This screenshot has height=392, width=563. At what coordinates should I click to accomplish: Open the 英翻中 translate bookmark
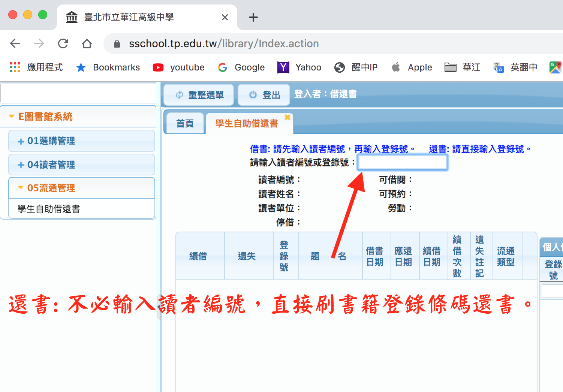click(515, 67)
